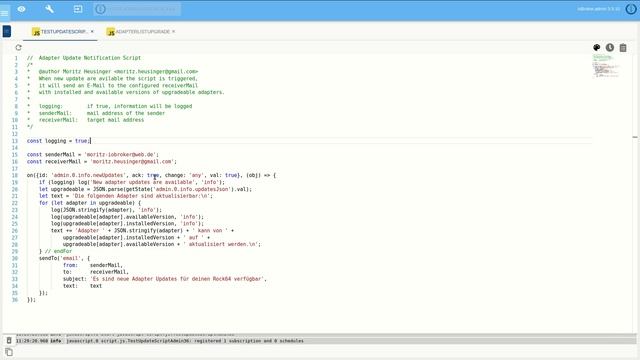Clear the log with trash icon

9,340
